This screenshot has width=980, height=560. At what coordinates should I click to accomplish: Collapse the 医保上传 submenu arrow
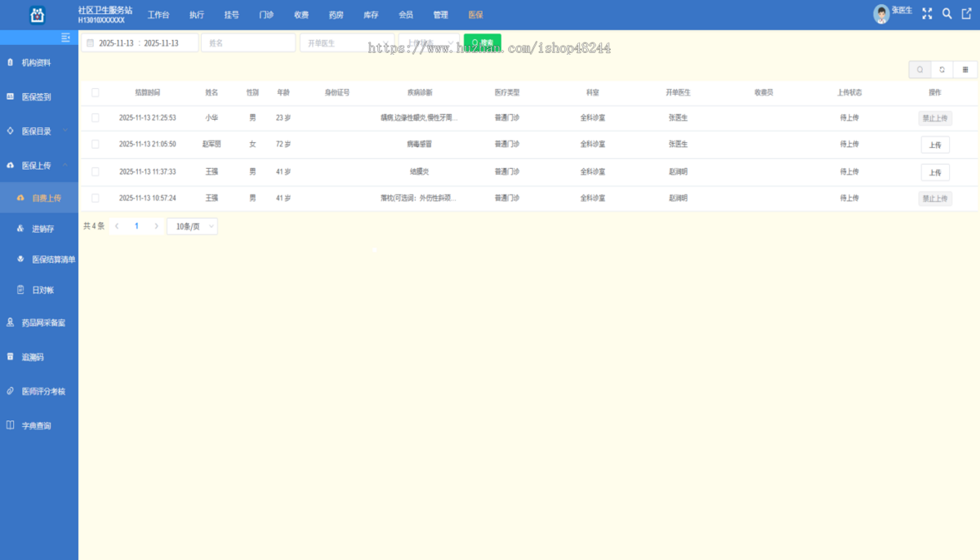[65, 165]
